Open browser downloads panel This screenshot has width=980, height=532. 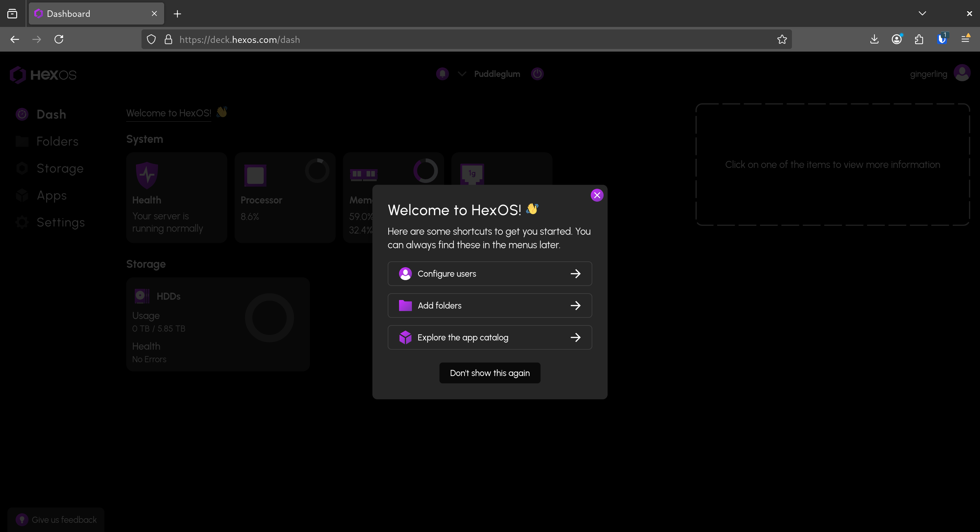coord(874,40)
